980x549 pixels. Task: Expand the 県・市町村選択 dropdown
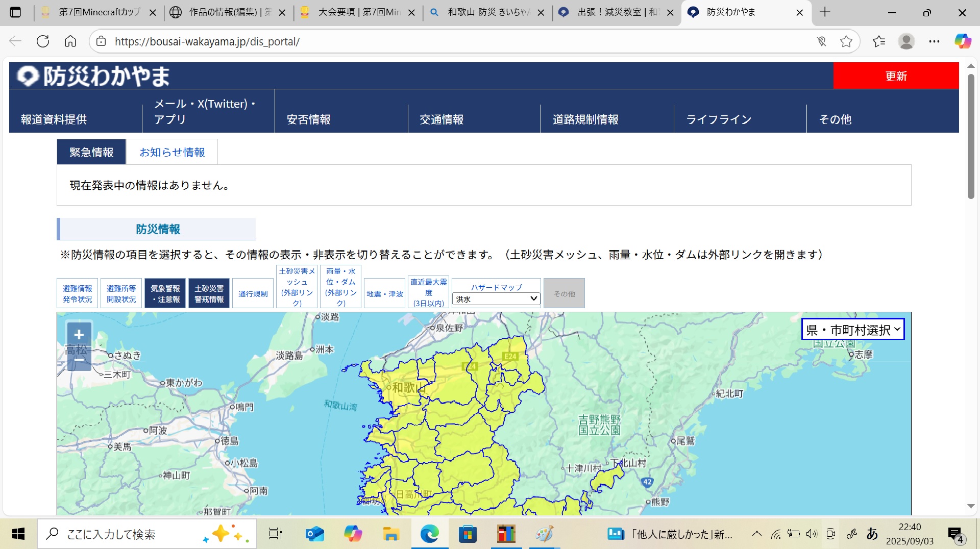point(853,330)
